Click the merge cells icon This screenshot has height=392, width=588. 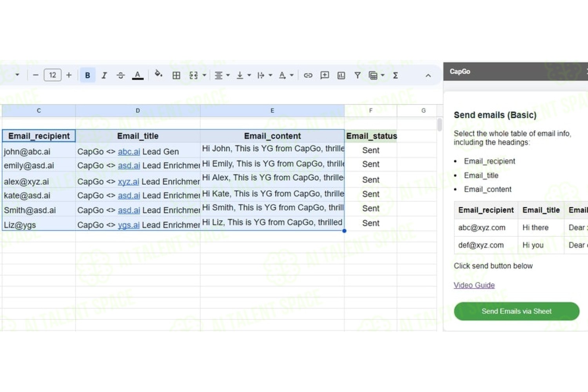point(193,75)
